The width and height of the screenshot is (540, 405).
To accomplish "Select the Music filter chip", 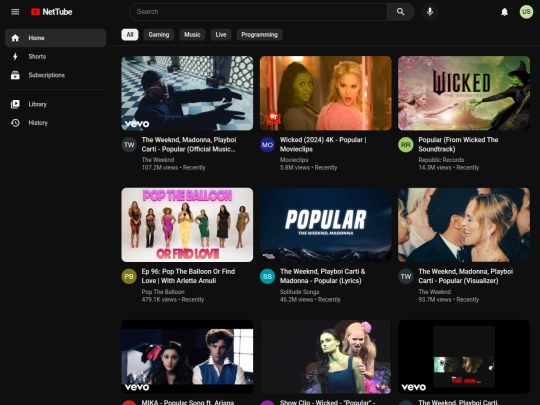I will (x=192, y=35).
